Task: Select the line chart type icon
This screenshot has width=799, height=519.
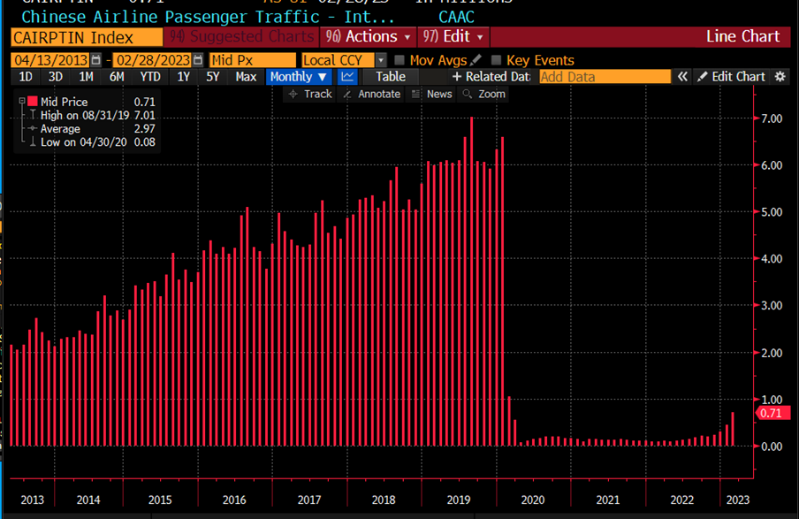Action: [348, 77]
